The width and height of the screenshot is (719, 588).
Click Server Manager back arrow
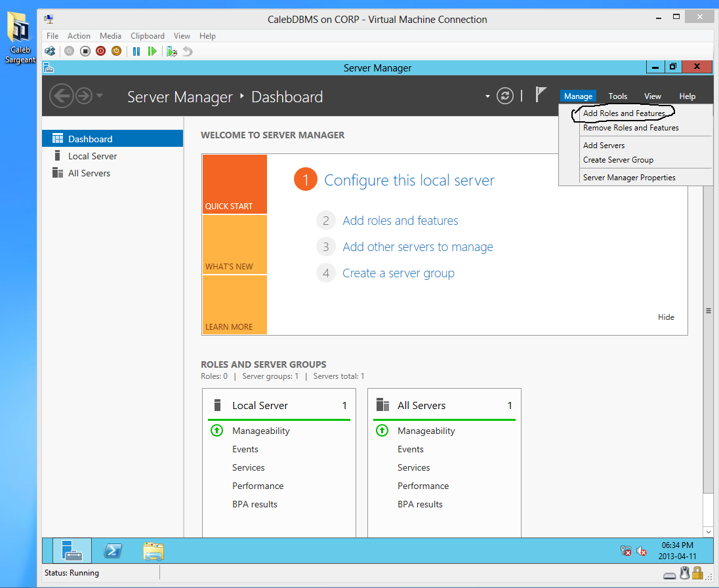point(62,96)
